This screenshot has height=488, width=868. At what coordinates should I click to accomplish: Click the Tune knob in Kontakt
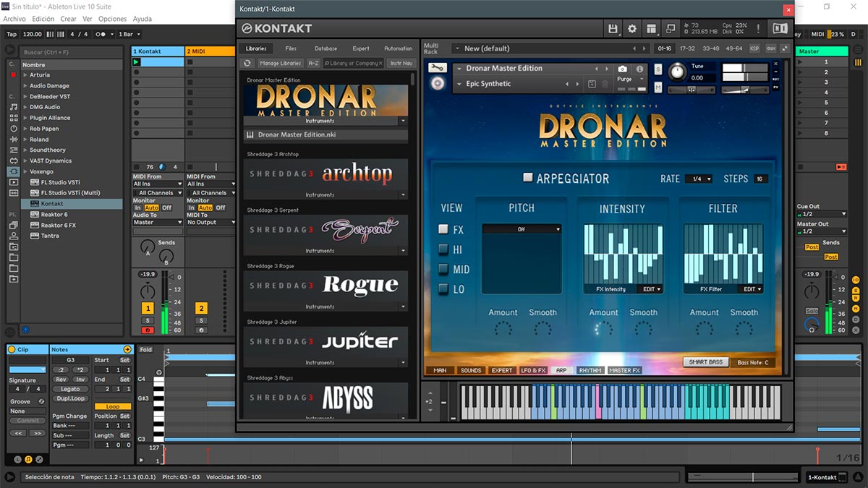(678, 71)
